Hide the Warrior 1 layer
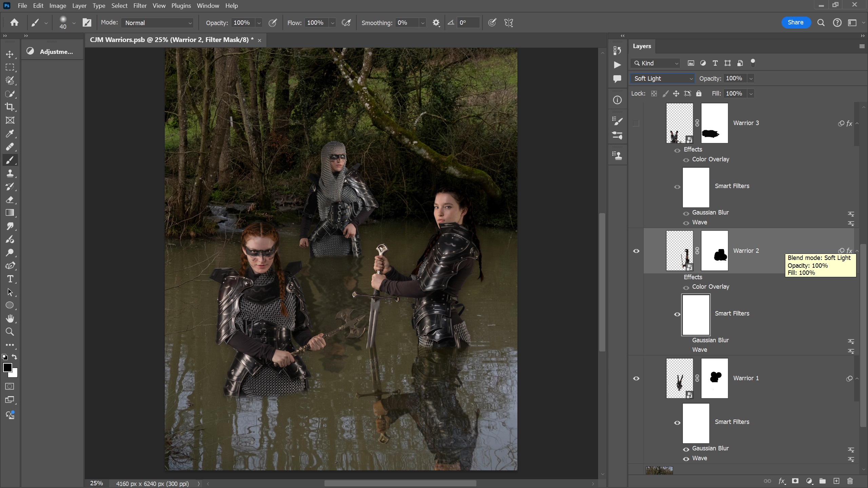The width and height of the screenshot is (868, 488). click(636, 379)
